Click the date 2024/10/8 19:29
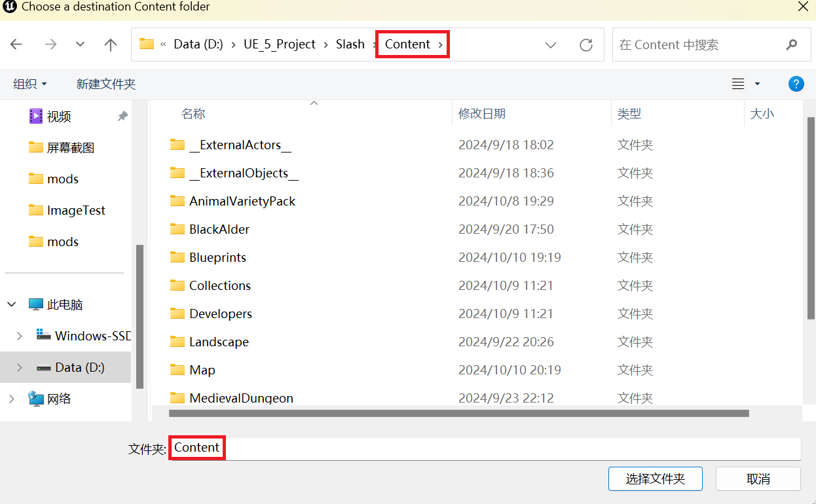816x504 pixels. point(506,201)
